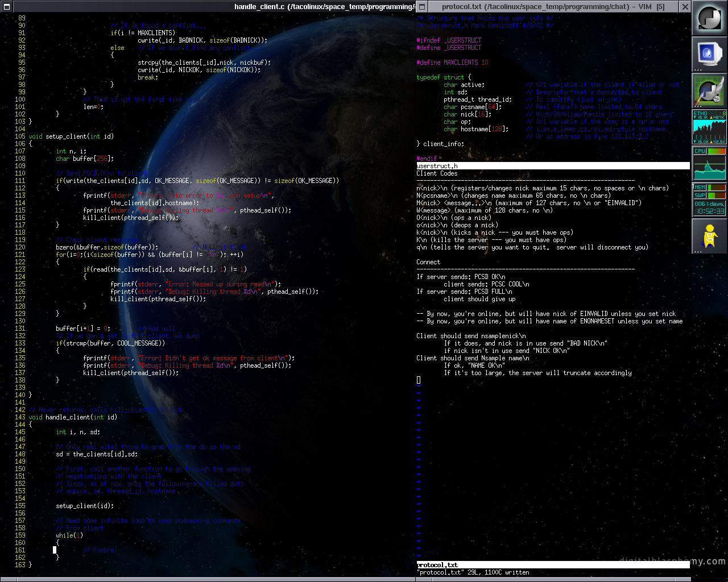Screen dimensions: 728x582
Task: Click miniaturize button on protocol.txt window
Action: [421, 6]
